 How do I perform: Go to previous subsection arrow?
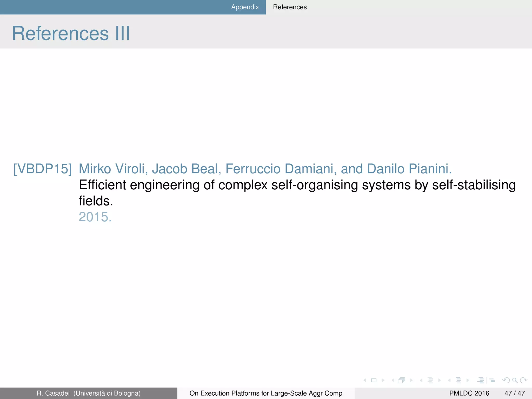point(421,380)
